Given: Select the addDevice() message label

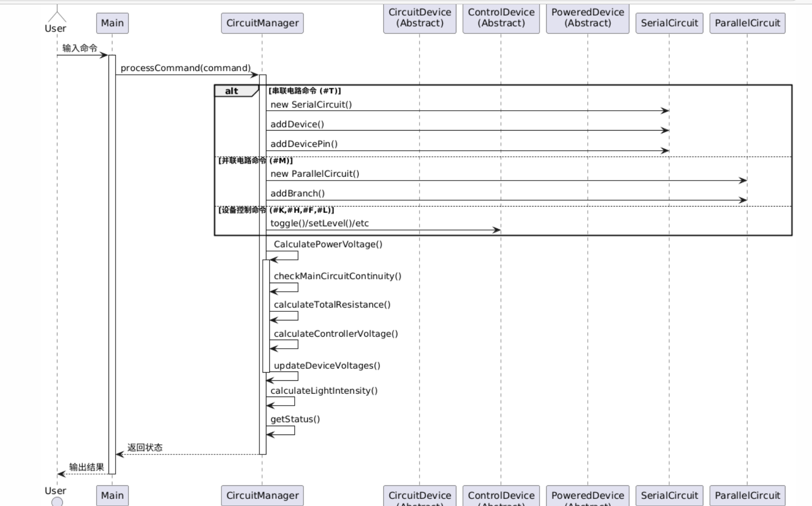Looking at the screenshot, I should click(x=297, y=124).
